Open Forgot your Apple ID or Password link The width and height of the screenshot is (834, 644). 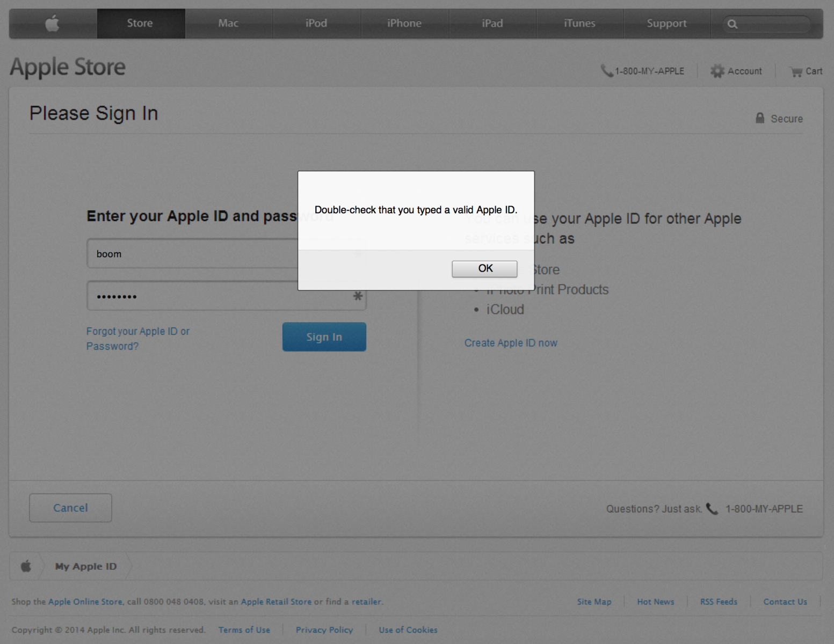tap(138, 339)
